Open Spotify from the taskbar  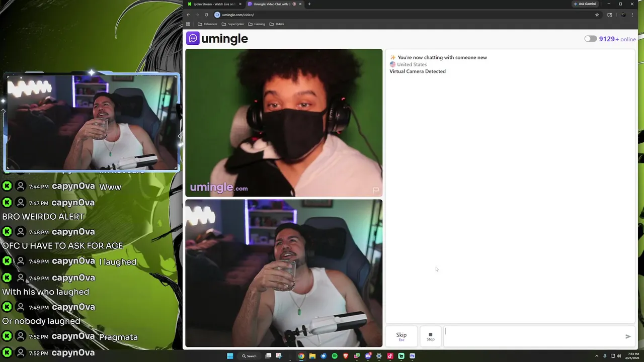click(x=335, y=356)
